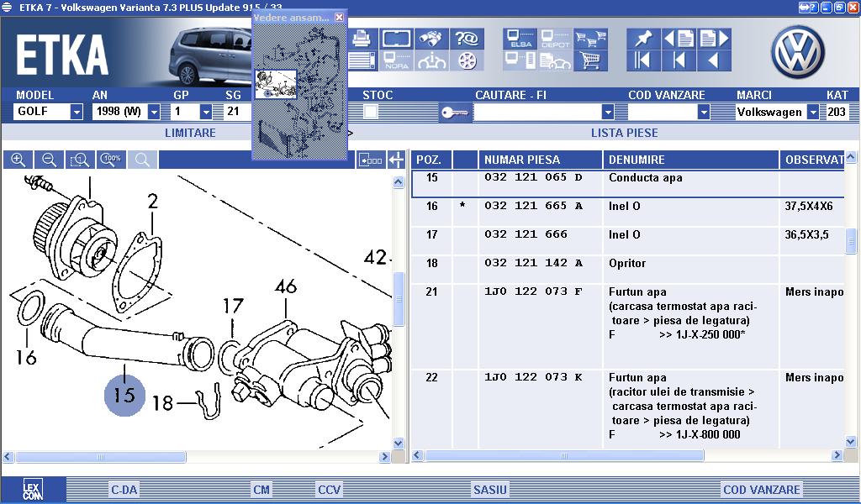Open the MODEL dropdown showing GOLF
Image resolution: width=861 pixels, height=504 pixels.
(x=77, y=112)
